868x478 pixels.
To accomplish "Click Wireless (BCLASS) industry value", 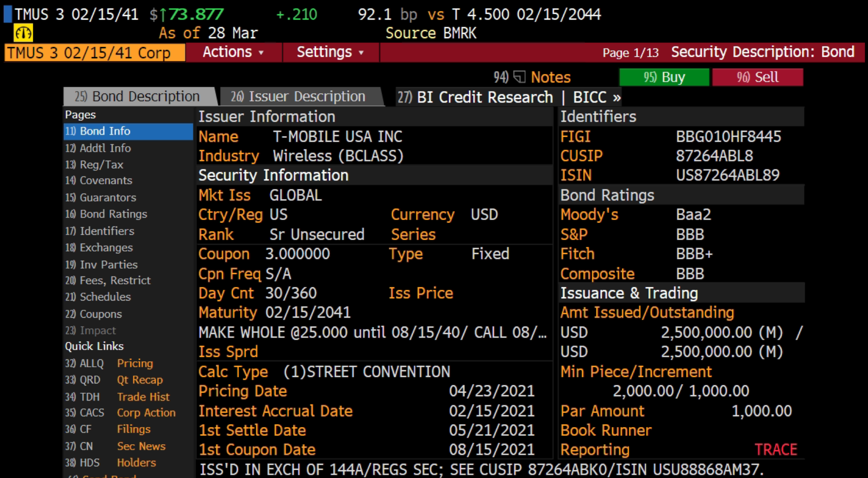I will coord(338,156).
